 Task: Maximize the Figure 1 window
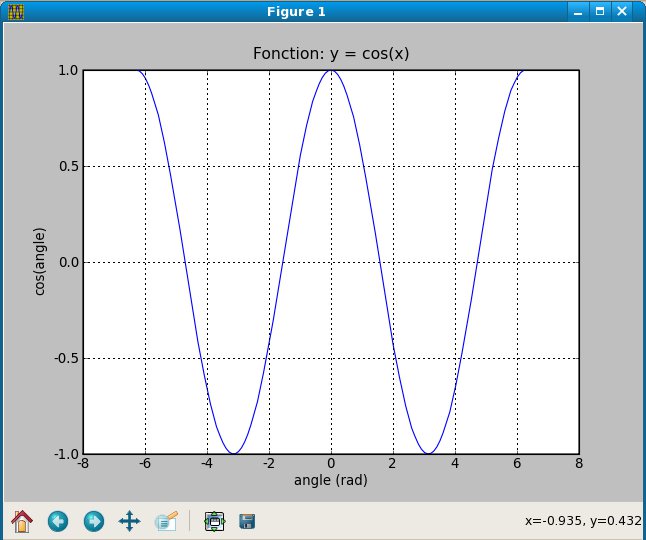point(600,12)
